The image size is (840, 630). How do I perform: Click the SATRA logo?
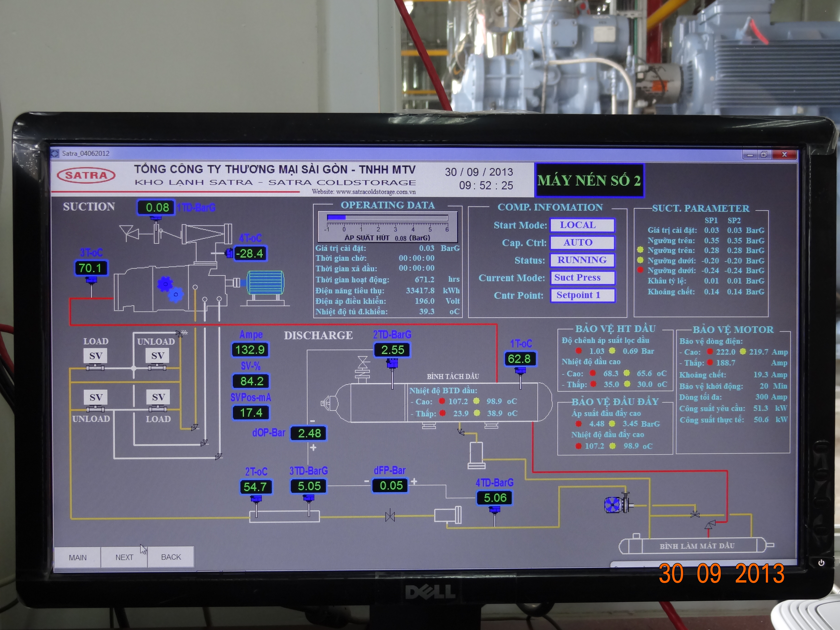click(86, 175)
